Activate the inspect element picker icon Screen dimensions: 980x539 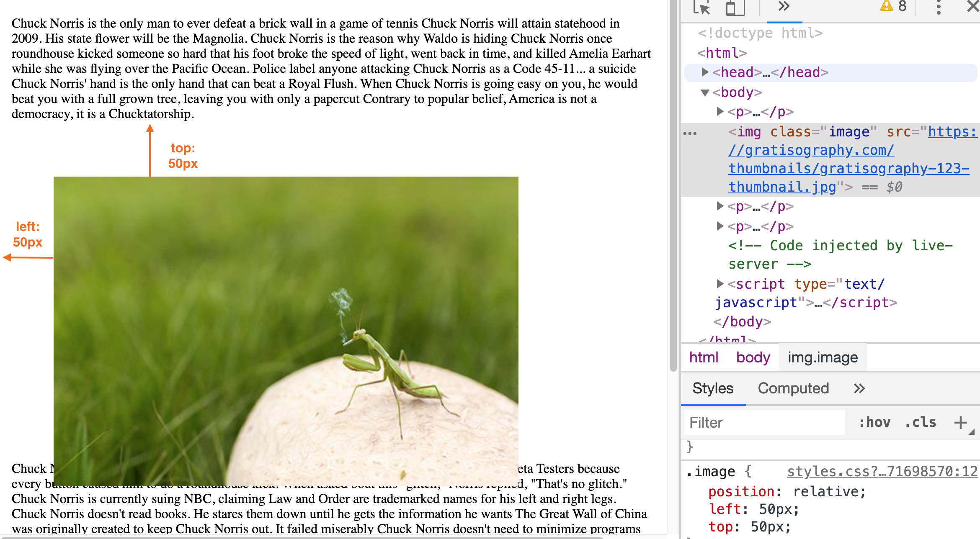[x=701, y=7]
